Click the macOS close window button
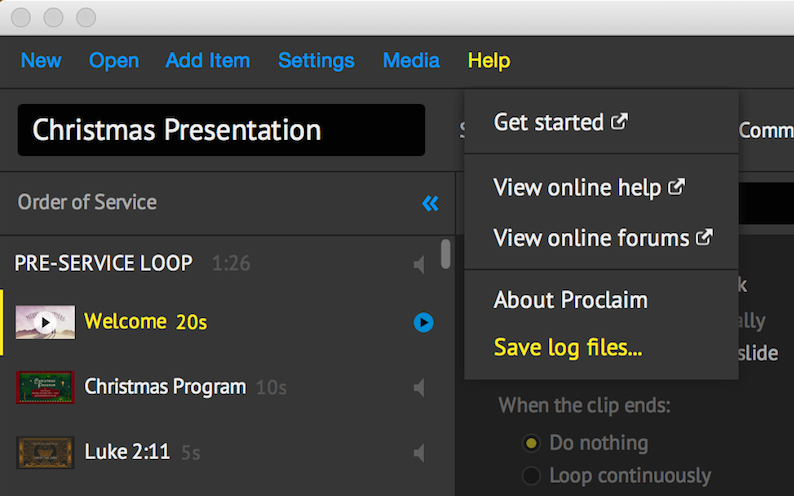 click(x=21, y=17)
